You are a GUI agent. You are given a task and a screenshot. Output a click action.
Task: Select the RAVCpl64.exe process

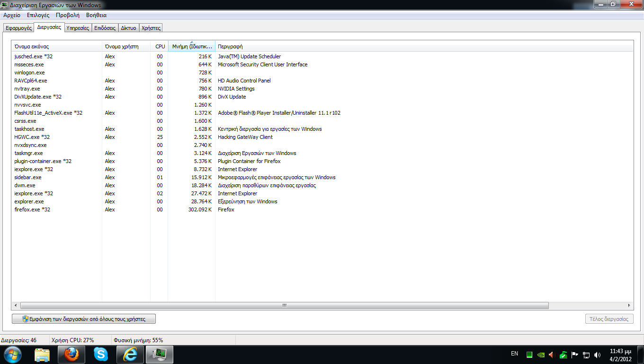322,81
